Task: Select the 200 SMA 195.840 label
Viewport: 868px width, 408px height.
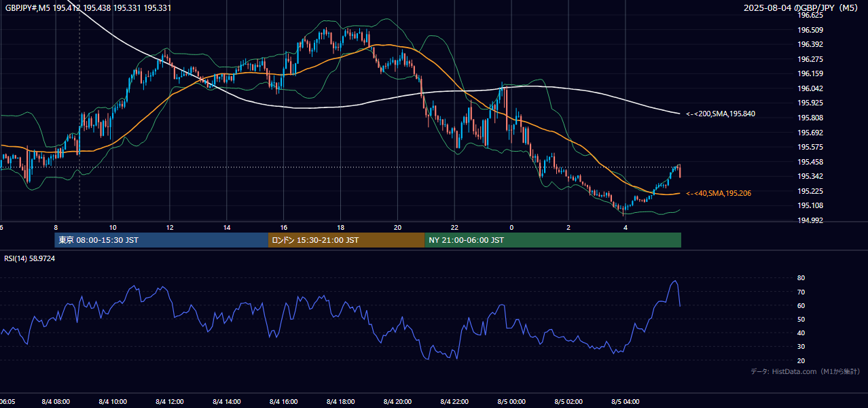Action: click(720, 114)
